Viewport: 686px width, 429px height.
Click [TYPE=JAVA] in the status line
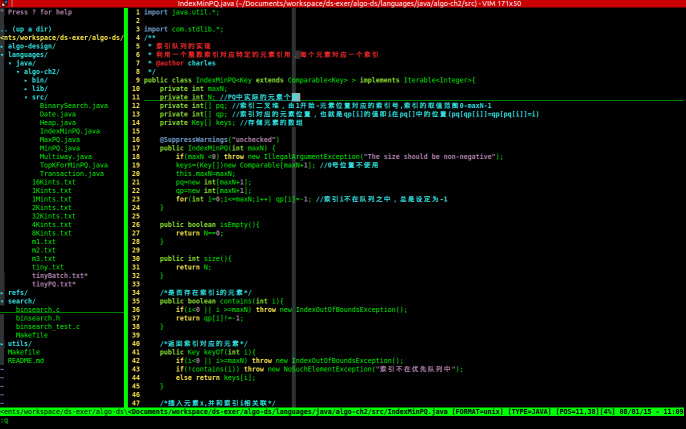point(530,412)
